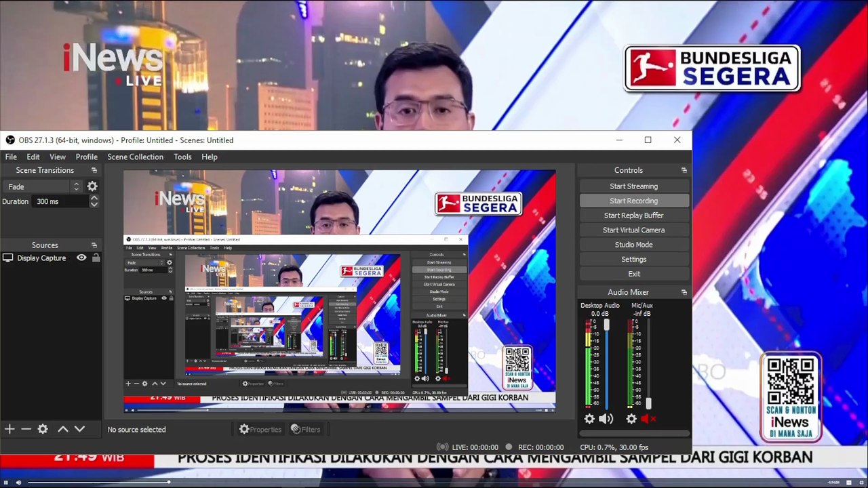Pause the background video player
The height and width of the screenshot is (488, 868).
pyautogui.click(x=7, y=483)
